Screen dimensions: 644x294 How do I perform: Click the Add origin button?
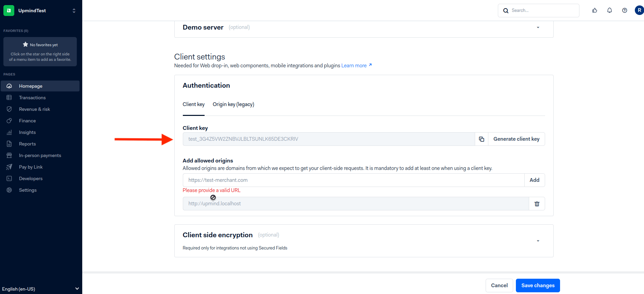point(535,180)
